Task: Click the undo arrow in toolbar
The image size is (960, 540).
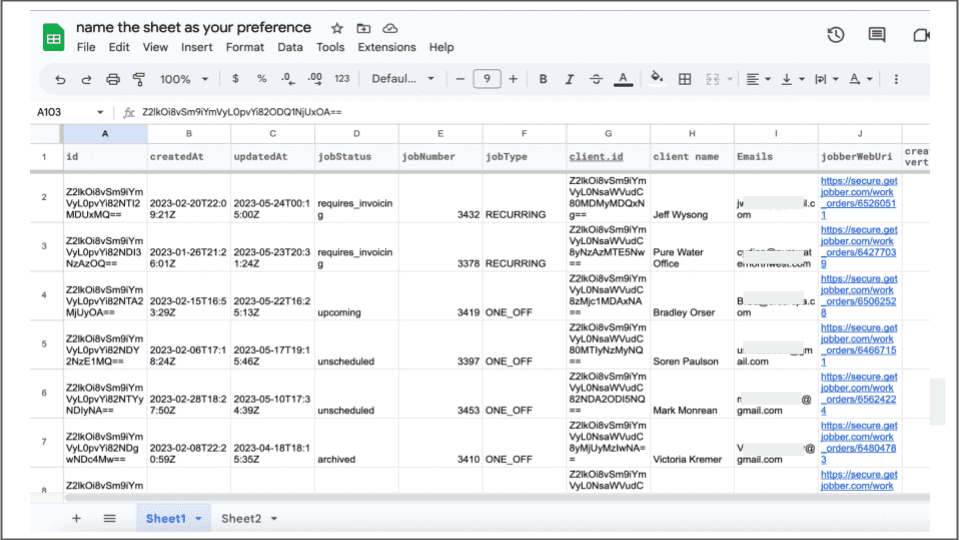Action: pyautogui.click(x=61, y=79)
